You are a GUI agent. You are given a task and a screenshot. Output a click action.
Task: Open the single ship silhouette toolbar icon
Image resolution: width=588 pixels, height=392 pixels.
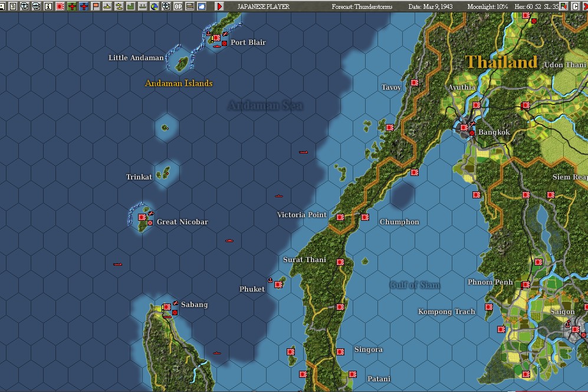pyautogui.click(x=107, y=6)
